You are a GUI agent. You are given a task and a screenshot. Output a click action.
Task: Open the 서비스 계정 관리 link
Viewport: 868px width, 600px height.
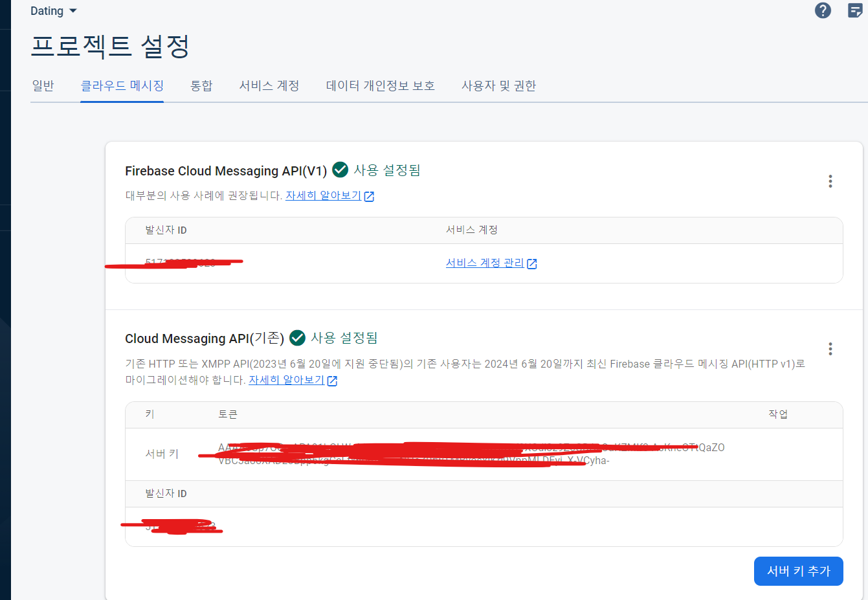tap(491, 263)
